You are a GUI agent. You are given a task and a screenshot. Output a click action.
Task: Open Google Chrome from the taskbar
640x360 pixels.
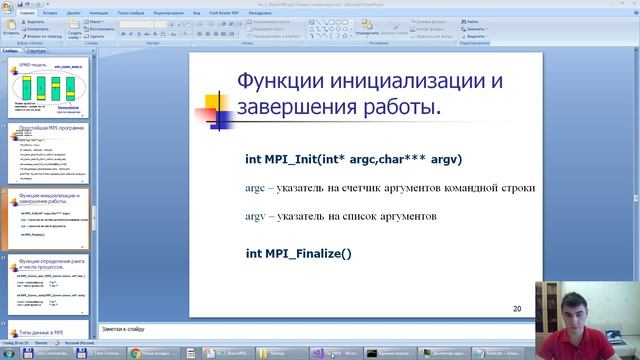tap(152, 353)
